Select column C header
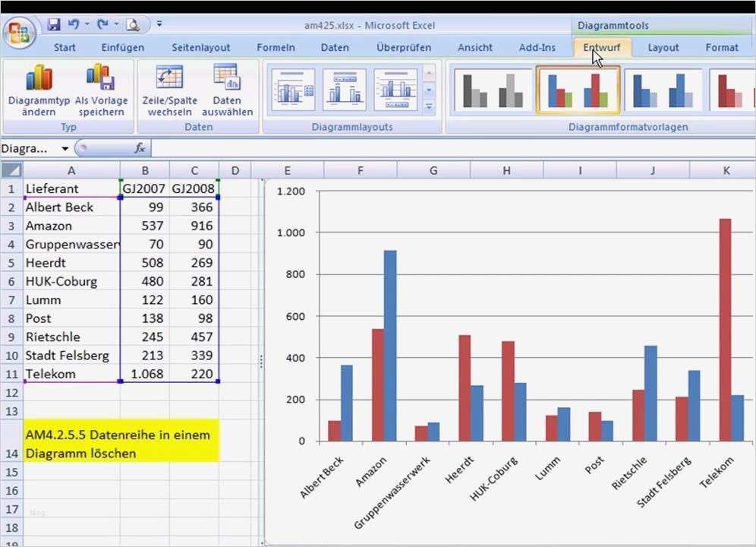756x547 pixels. 194,170
